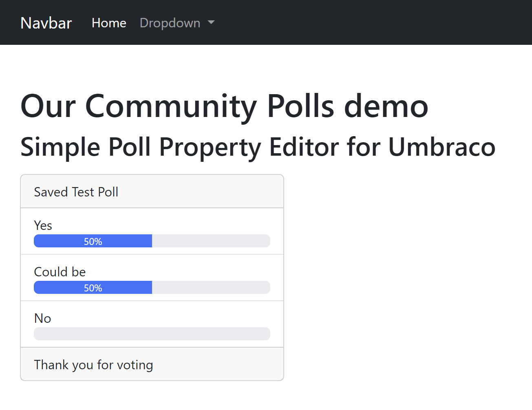Click the Navbar brand link
This screenshot has width=532, height=410.
tap(46, 23)
